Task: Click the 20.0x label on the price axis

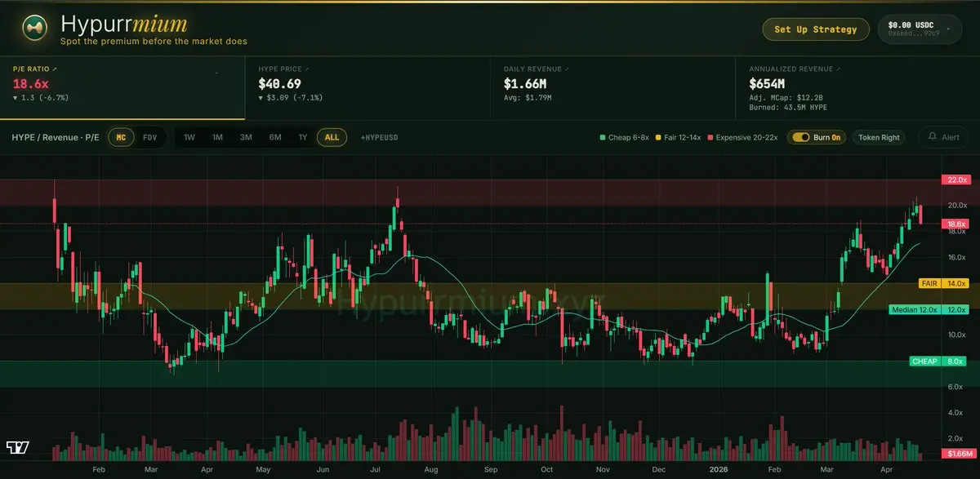Action: [x=957, y=205]
